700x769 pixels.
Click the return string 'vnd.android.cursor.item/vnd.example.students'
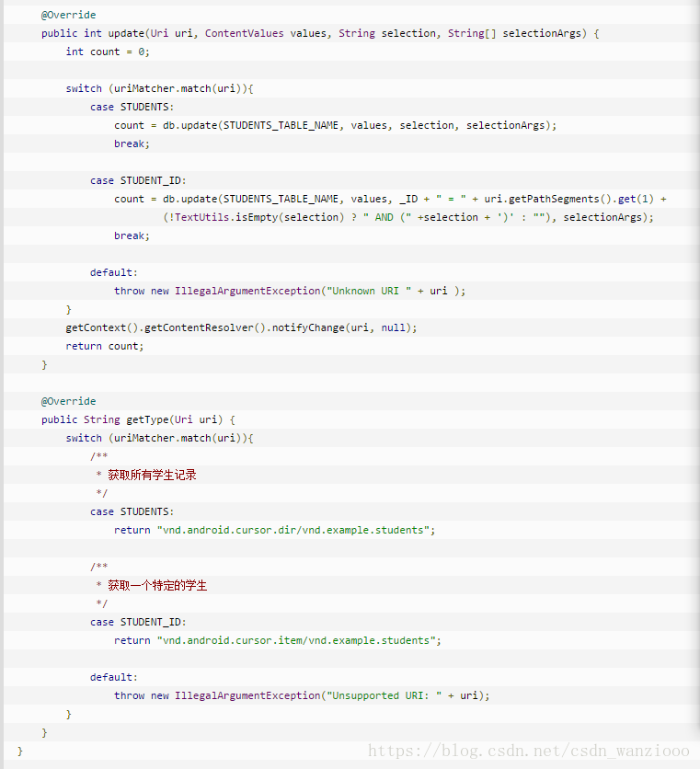point(299,640)
